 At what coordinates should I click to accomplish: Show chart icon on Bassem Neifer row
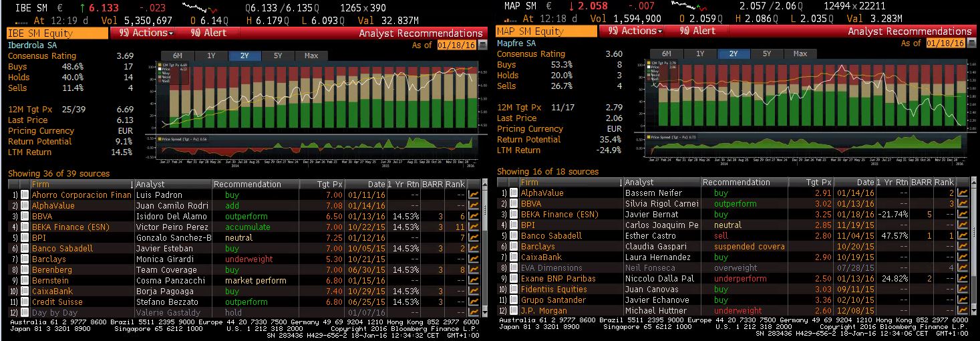[x=963, y=193]
